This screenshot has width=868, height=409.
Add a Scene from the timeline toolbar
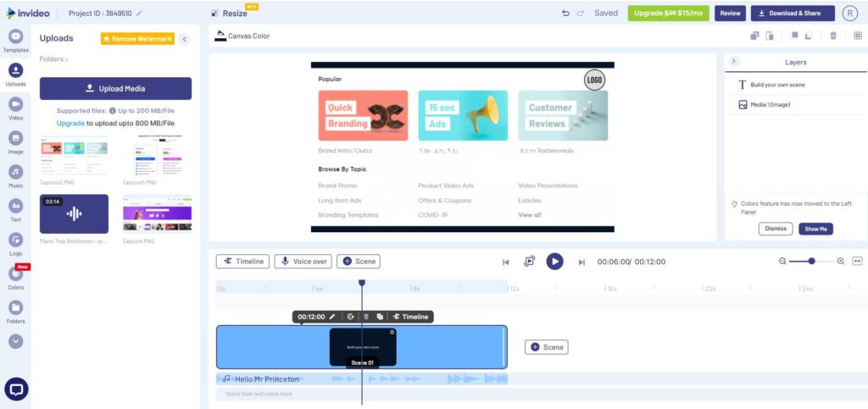(359, 262)
